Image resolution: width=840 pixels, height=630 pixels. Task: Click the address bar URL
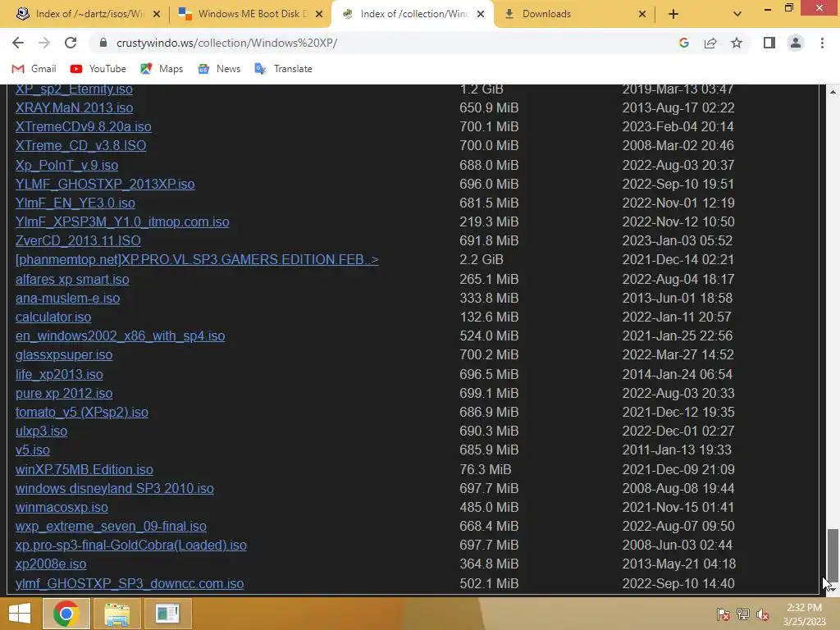pyautogui.click(x=226, y=43)
